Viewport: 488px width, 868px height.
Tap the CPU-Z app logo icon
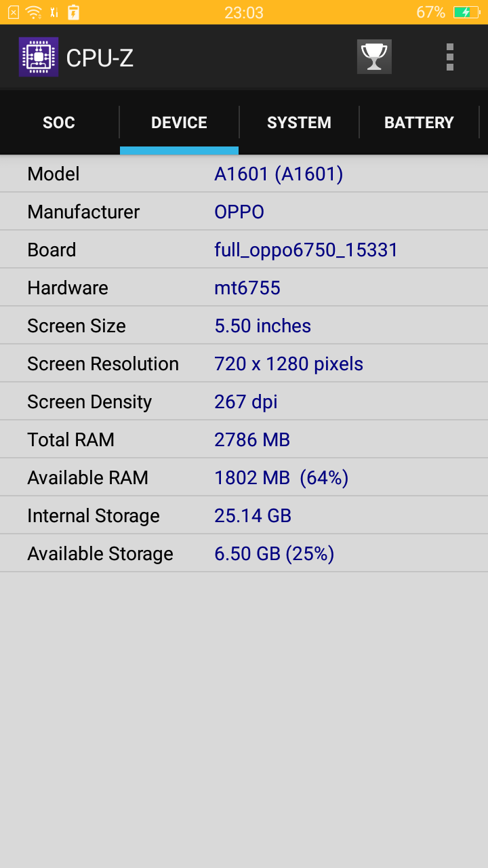click(x=39, y=57)
